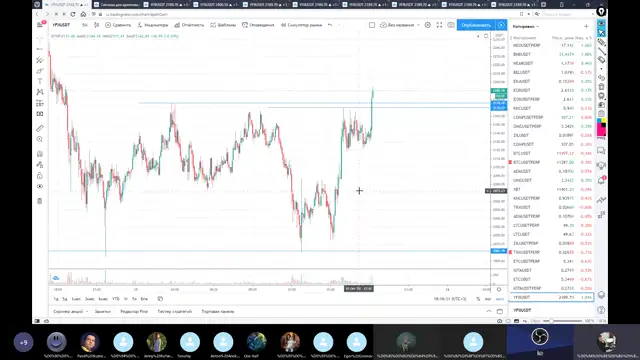Image resolution: width=640 pixels, height=360 pixels.
Task: Click the blue Опубликовать (Publish) button
Action: pos(476,25)
